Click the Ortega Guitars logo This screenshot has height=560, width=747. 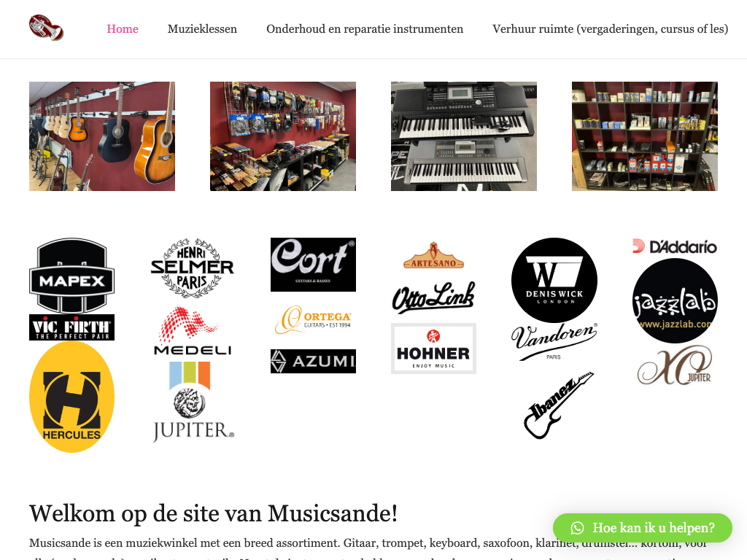click(313, 319)
